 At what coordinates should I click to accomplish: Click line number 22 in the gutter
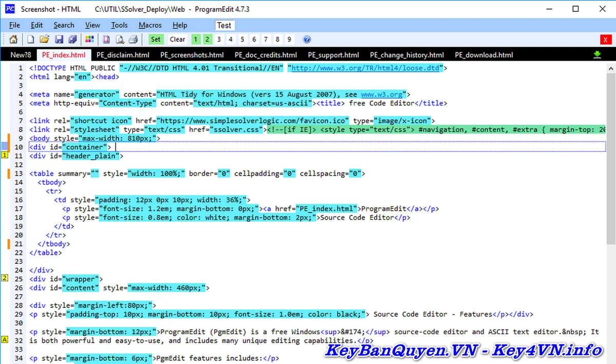click(19, 252)
